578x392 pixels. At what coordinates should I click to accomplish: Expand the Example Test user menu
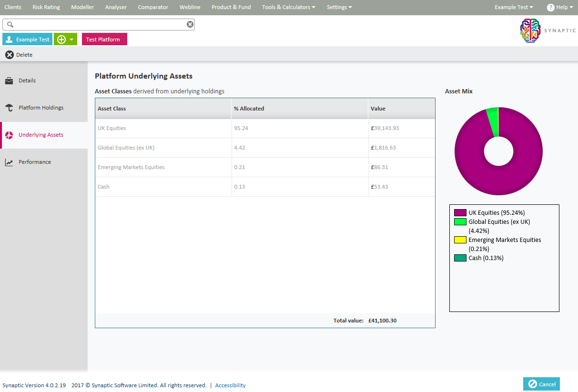pos(514,7)
